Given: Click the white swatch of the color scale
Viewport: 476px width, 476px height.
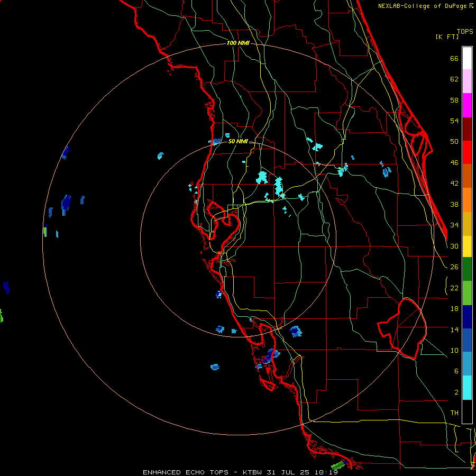Looking at the screenshot, I should [x=467, y=58].
